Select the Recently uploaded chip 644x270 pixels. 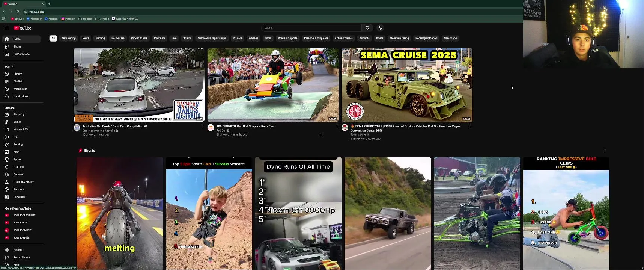tap(426, 38)
